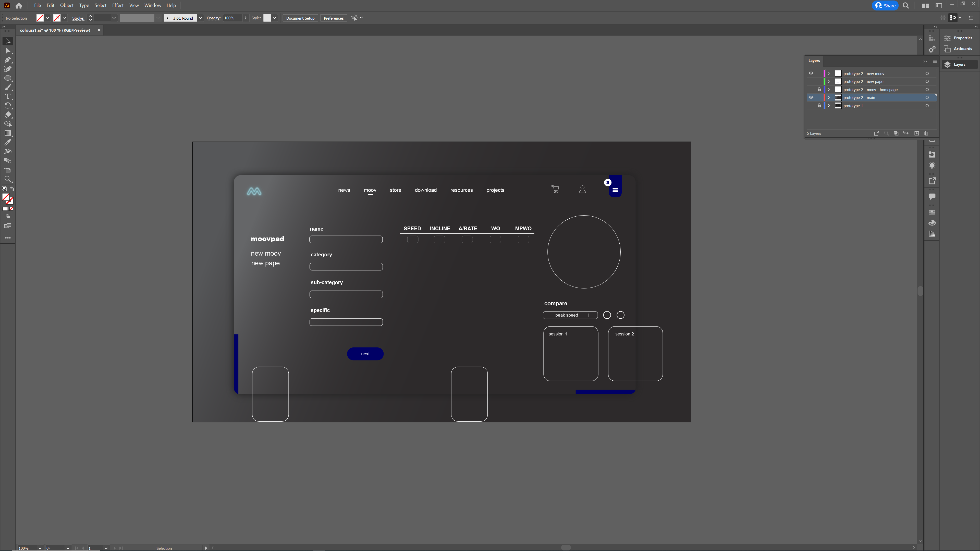
Task: Open the Window menu
Action: tap(153, 5)
